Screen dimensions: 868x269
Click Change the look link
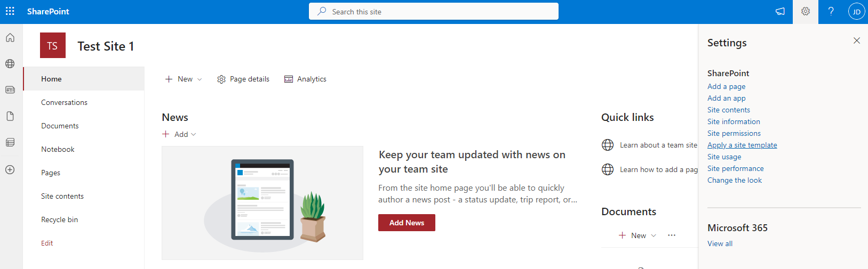[735, 180]
